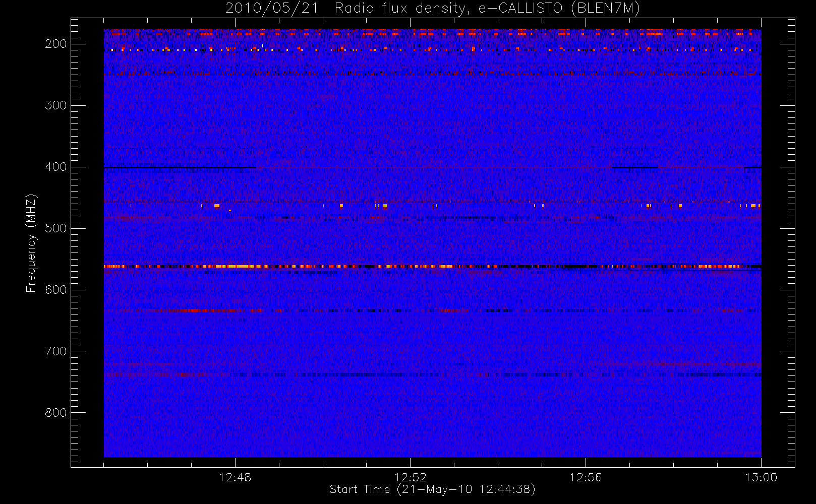Click the 12:56 time tick label
The width and height of the screenshot is (816, 504).
coord(586,477)
